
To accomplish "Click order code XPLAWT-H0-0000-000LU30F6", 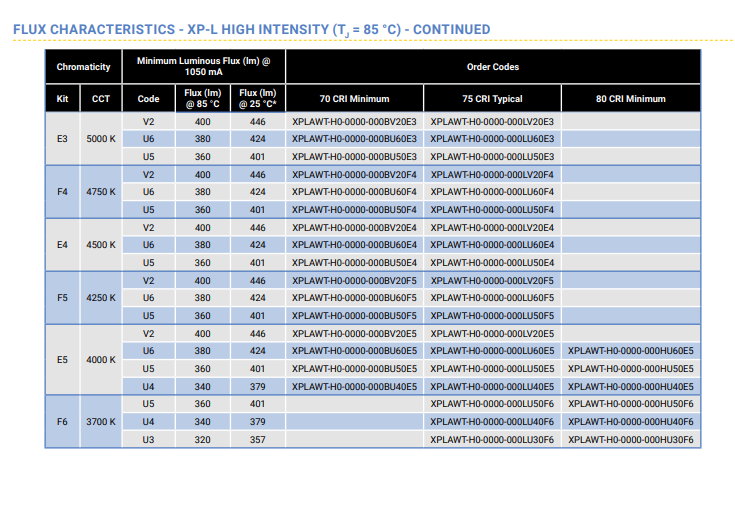I will (492, 440).
